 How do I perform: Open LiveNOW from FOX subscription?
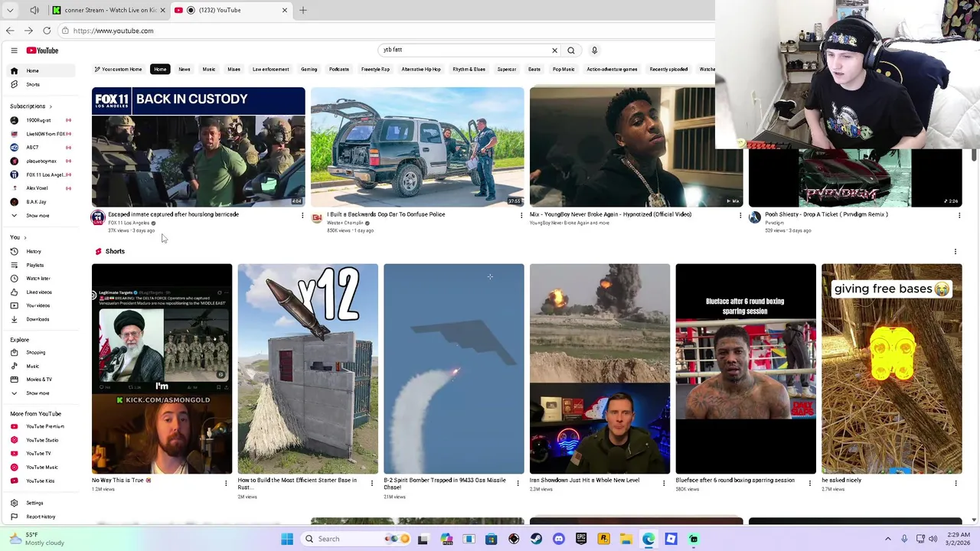coord(42,134)
